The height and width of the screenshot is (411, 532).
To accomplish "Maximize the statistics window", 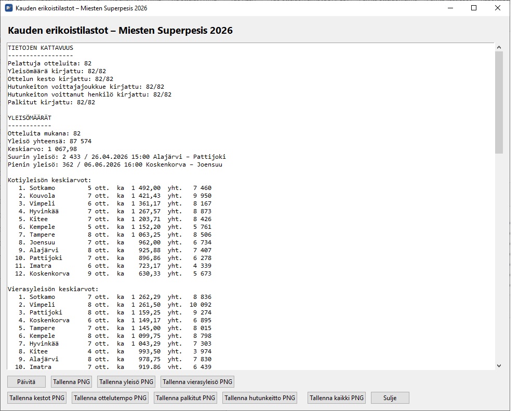I will (474, 8).
